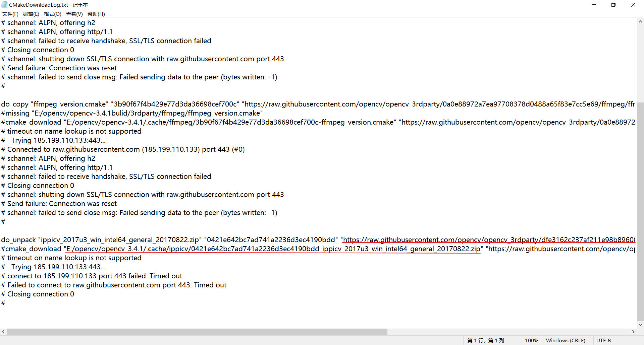This screenshot has height=345, width=644.
Task: Open the 查看(V) menu
Action: pyautogui.click(x=74, y=14)
